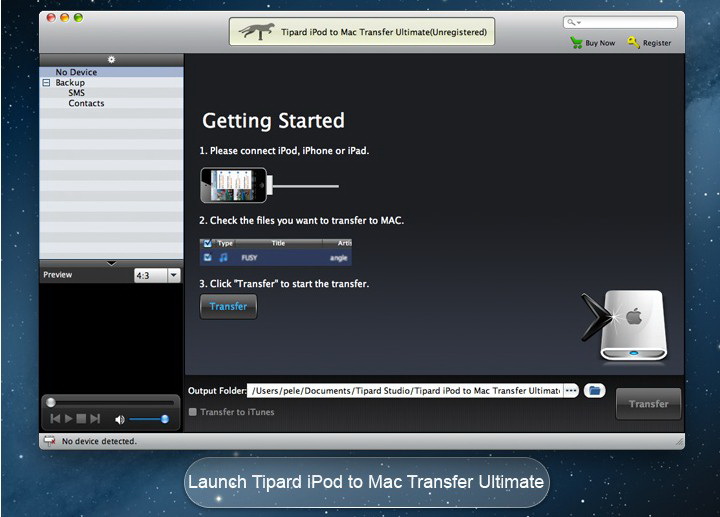Adjust the volume slider handle

(x=165, y=419)
